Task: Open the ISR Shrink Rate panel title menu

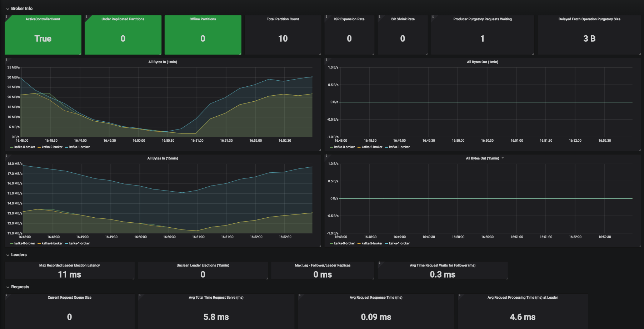Action: pyautogui.click(x=403, y=19)
